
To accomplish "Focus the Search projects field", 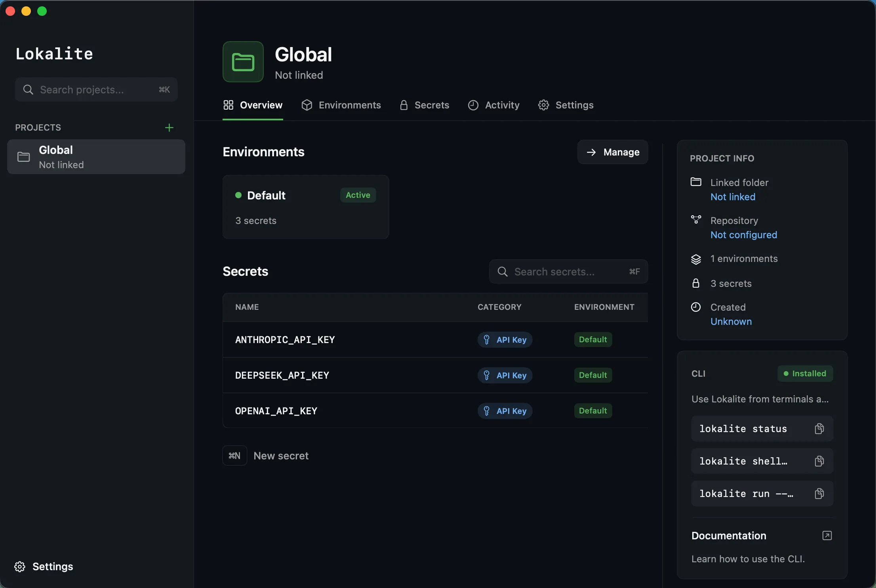I will (x=96, y=90).
